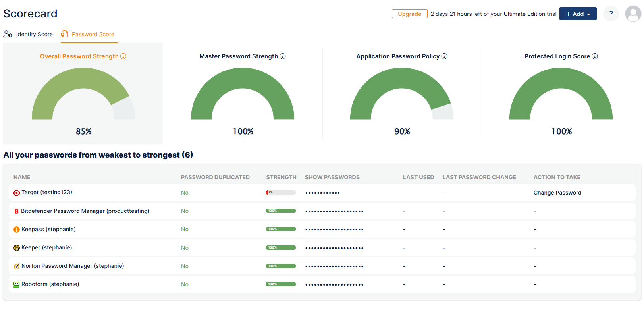Sort by LAST PASSWORD CHANGE header
Viewport: 644px width, 311px height.
479,177
